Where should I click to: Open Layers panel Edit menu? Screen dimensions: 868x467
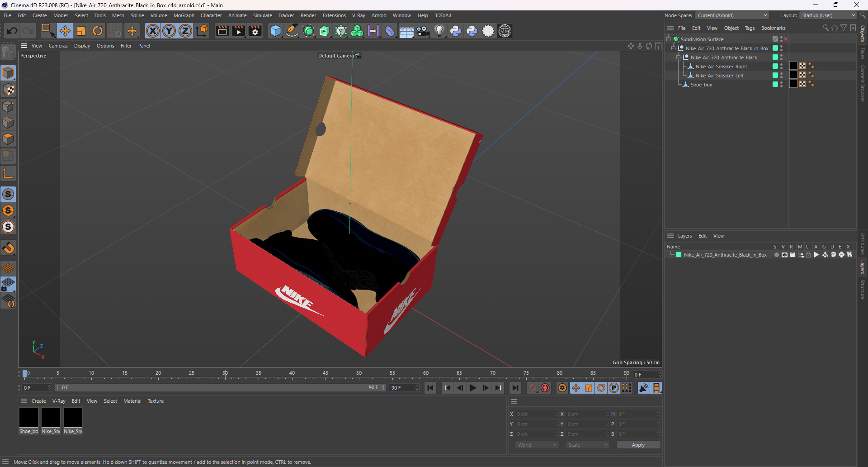point(703,236)
